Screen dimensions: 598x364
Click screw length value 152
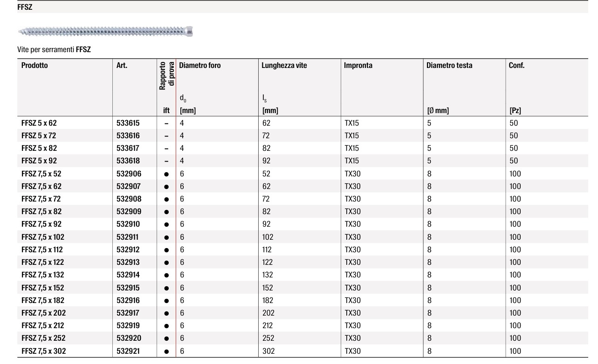[268, 288]
